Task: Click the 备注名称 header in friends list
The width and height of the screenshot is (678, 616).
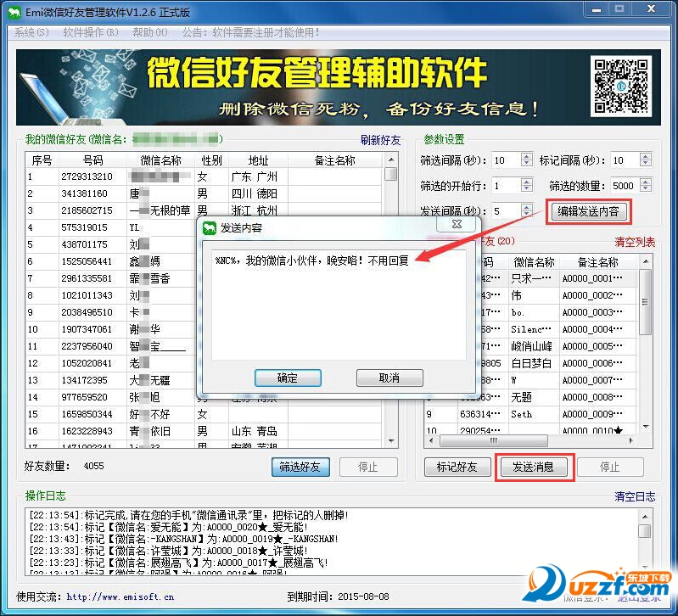Action: point(334,160)
